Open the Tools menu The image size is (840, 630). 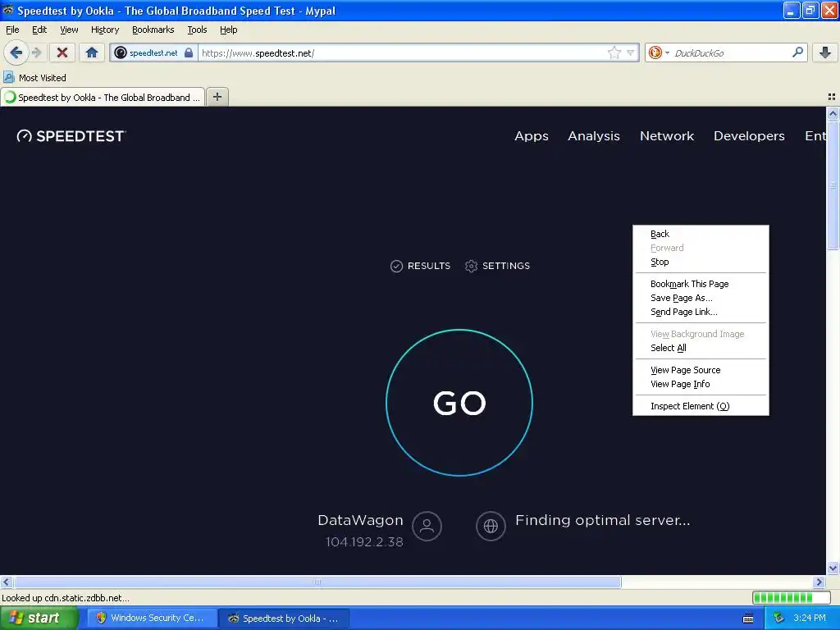point(197,30)
